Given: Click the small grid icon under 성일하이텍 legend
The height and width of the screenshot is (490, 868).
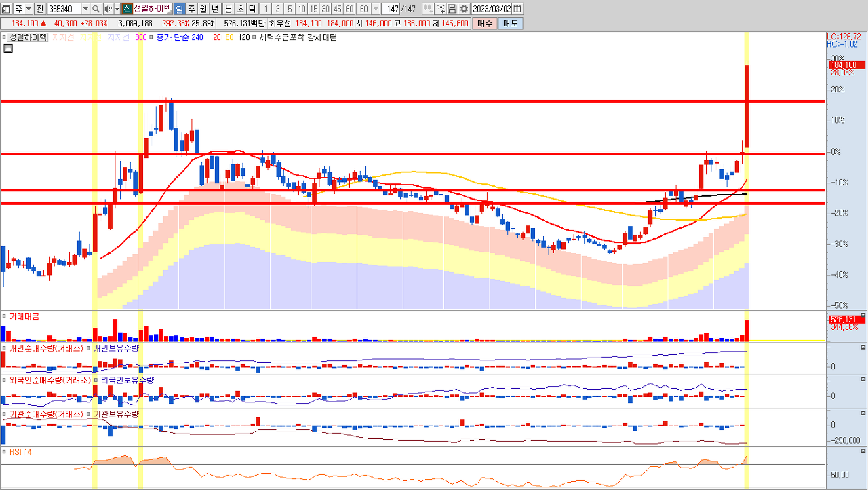Looking at the screenshot, I should tap(8, 49).
